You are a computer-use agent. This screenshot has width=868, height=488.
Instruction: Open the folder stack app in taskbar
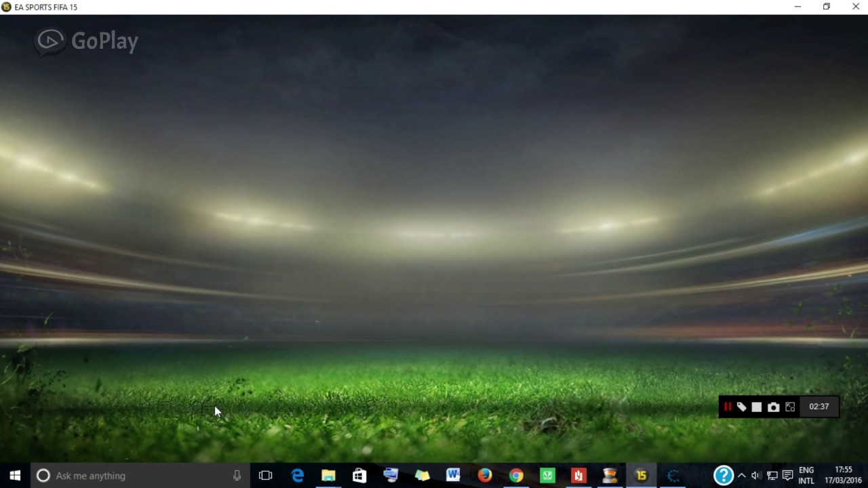[x=422, y=476]
